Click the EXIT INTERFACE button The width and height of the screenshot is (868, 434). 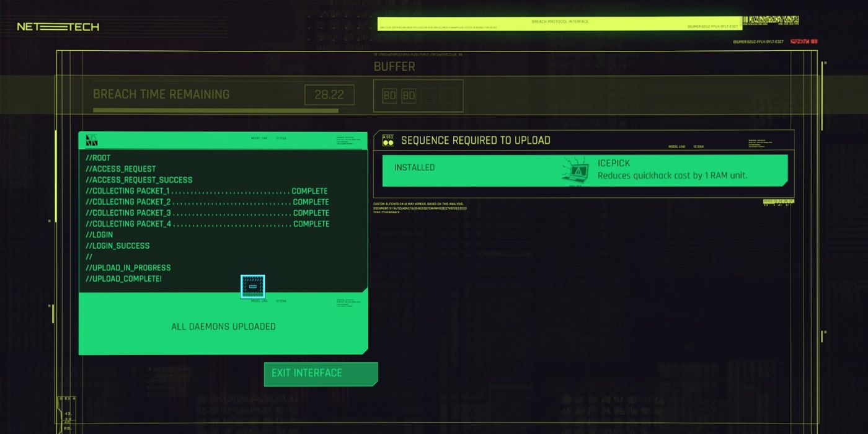tap(321, 374)
